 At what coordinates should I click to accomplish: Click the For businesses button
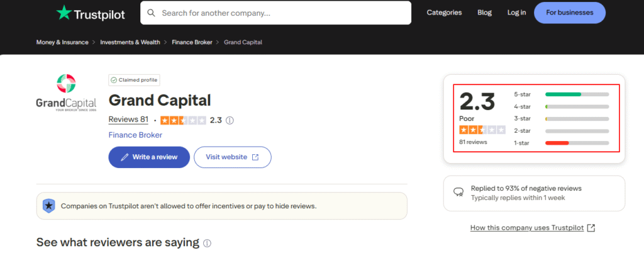pos(570,13)
